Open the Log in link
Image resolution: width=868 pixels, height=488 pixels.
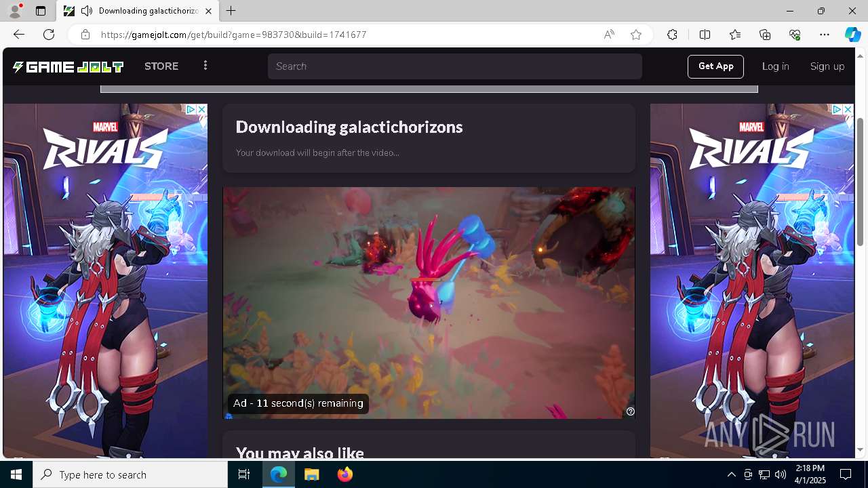coord(775,66)
